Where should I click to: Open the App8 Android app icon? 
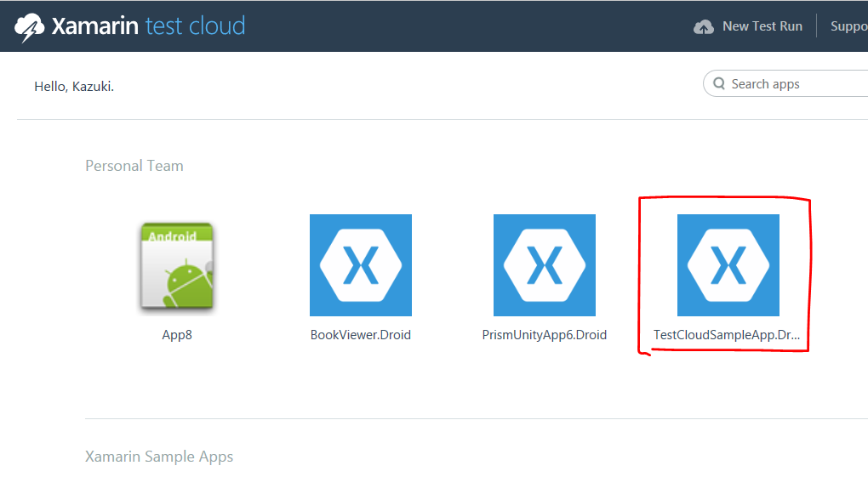pyautogui.click(x=177, y=265)
